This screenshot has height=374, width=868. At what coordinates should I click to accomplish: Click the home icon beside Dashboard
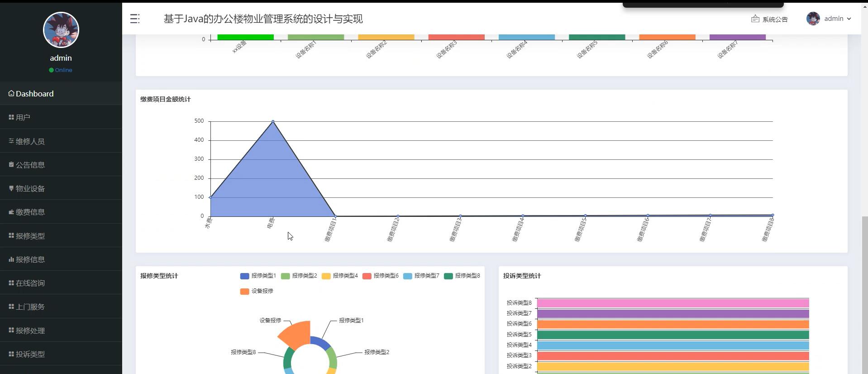click(11, 93)
